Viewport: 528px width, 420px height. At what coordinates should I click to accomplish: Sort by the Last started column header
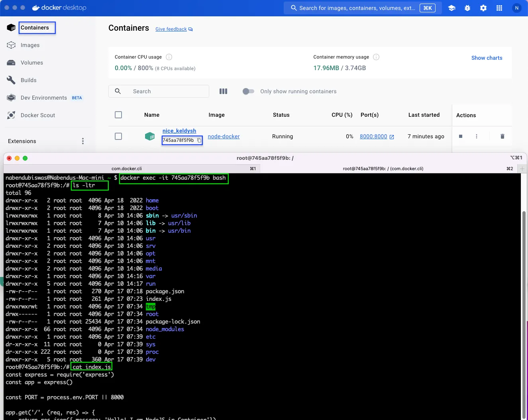click(424, 115)
